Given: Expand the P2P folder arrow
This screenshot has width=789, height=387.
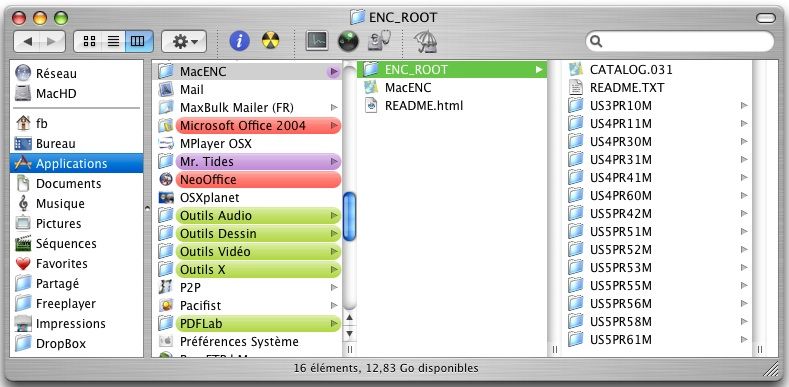Looking at the screenshot, I should 334,288.
